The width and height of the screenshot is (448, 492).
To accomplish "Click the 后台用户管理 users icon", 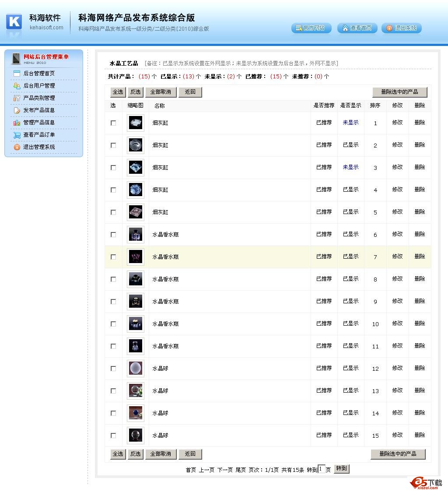I will 17,86.
